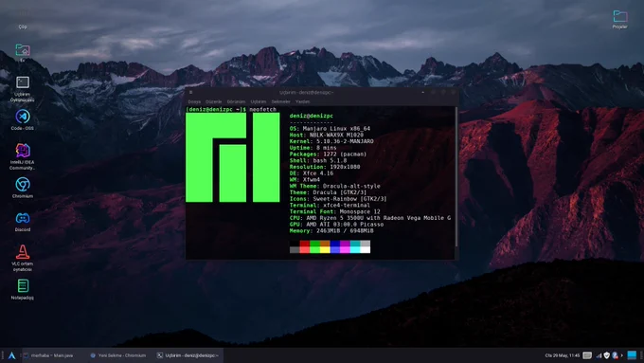Viewport: 644px width, 363px height.
Task: Click the 'WM Theme: Dracula-alt-style' line
Action: pyautogui.click(x=334, y=186)
